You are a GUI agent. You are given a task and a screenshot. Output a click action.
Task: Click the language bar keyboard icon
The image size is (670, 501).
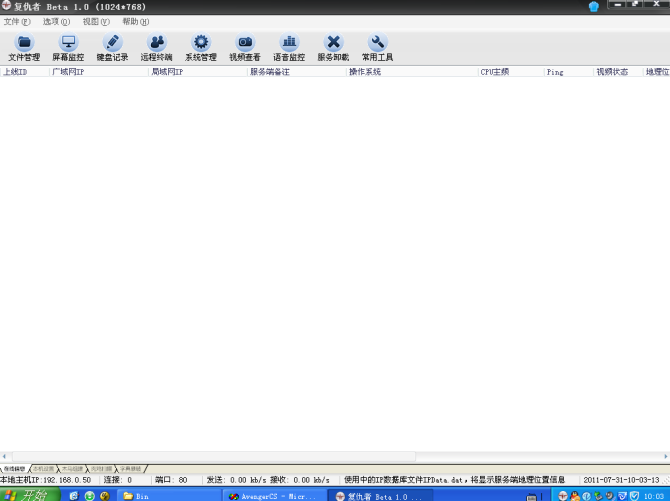tap(531, 497)
